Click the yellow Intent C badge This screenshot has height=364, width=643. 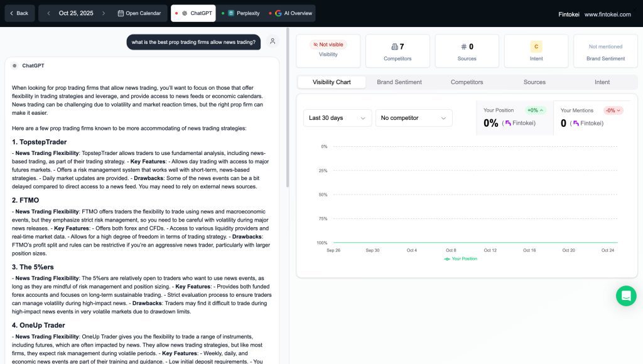point(536,46)
